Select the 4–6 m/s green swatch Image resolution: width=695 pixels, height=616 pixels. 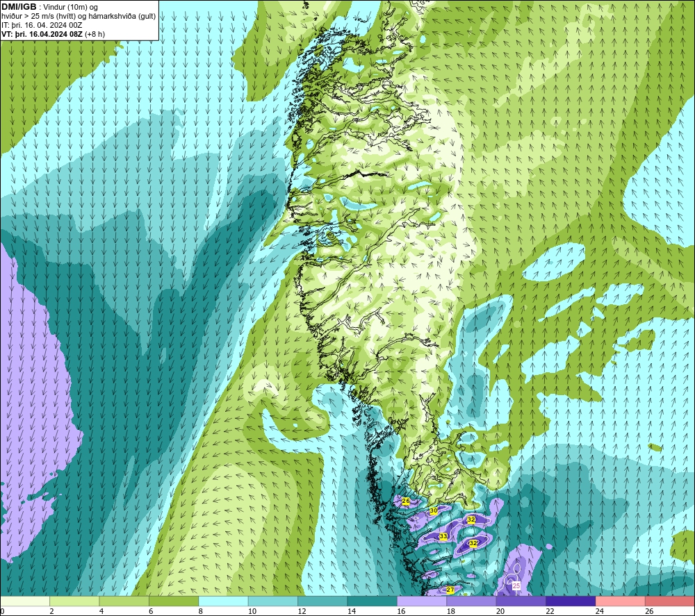[124, 601]
